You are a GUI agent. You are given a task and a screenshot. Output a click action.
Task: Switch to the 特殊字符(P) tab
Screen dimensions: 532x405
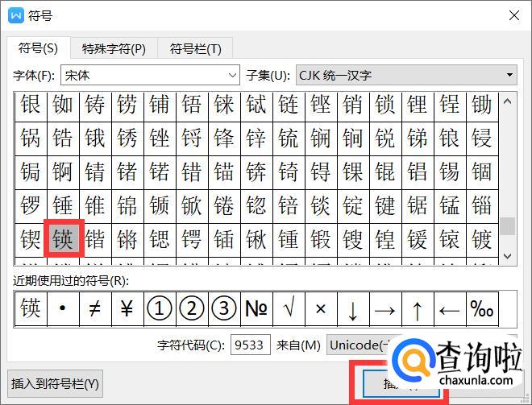click(115, 49)
